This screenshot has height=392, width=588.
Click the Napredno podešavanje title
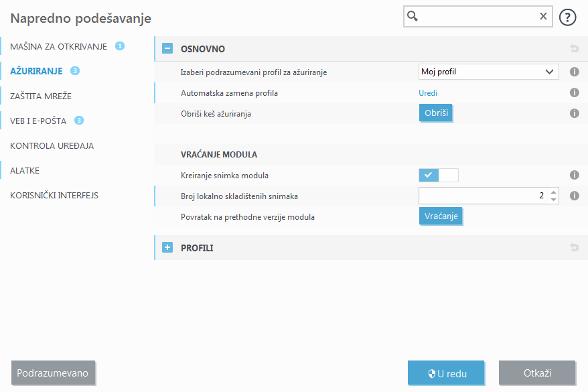80,18
